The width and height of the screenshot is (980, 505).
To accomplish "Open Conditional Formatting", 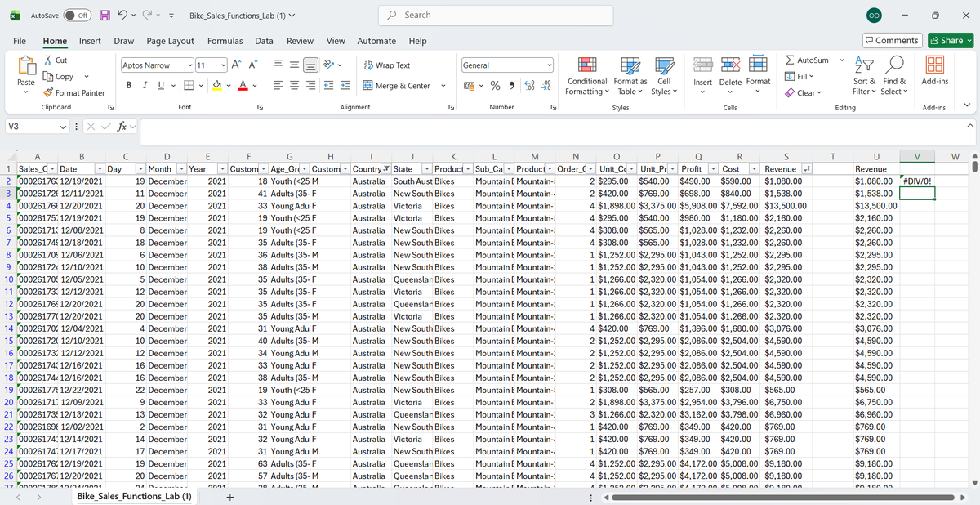I will [587, 75].
